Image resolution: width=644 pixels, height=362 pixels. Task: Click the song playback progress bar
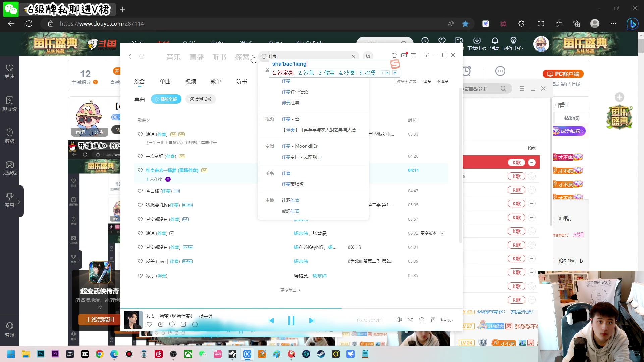(291, 308)
